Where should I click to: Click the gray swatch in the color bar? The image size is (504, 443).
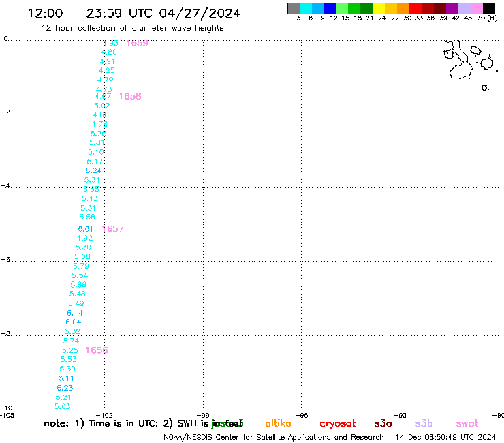[294, 8]
